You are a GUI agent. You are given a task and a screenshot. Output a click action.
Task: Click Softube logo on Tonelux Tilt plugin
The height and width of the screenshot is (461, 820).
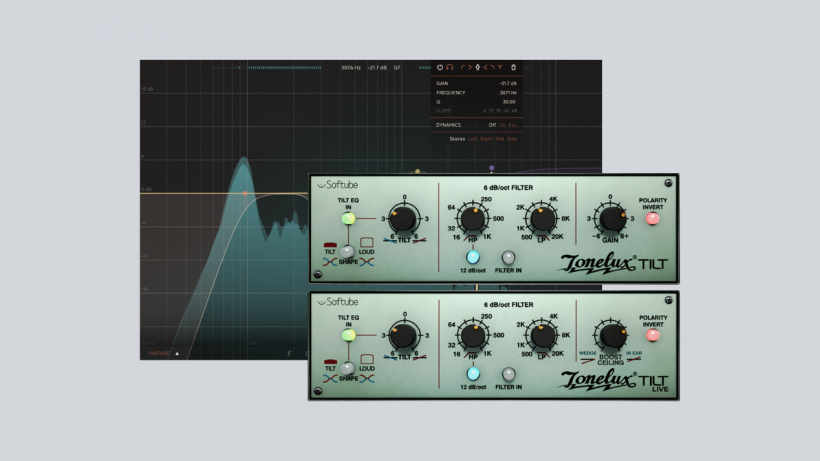338,185
